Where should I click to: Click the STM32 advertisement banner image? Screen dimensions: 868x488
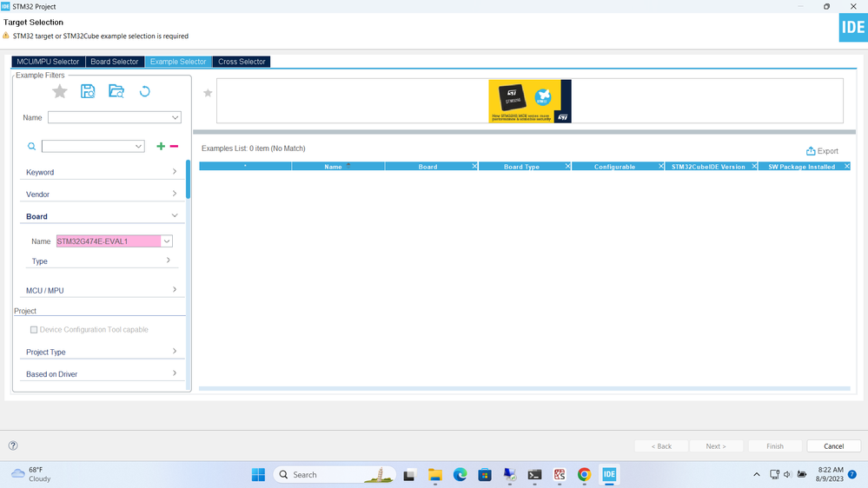(530, 101)
